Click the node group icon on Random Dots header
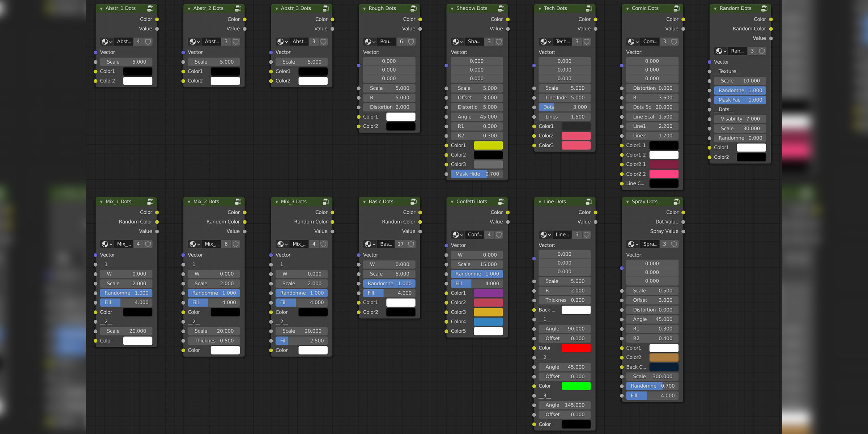 point(764,8)
